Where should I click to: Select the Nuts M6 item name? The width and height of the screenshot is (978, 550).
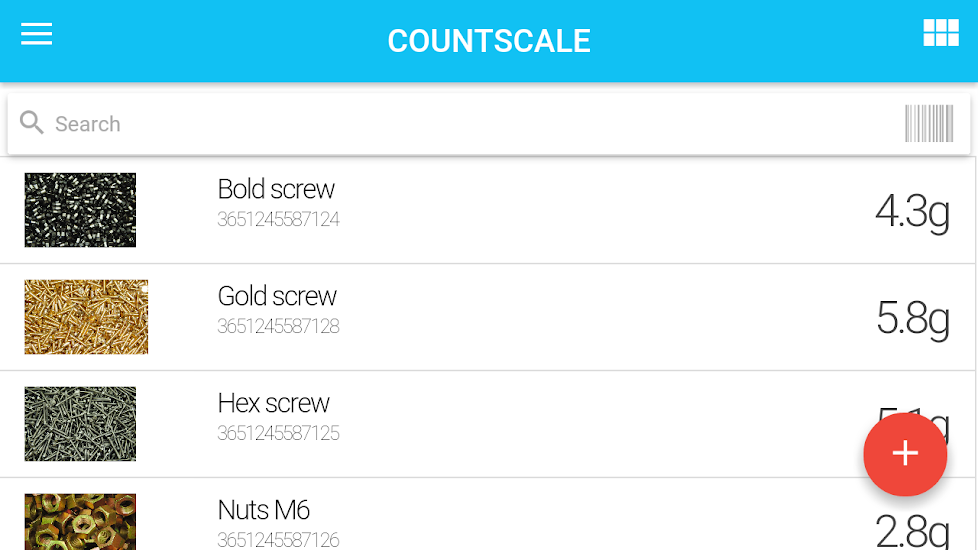click(x=264, y=510)
